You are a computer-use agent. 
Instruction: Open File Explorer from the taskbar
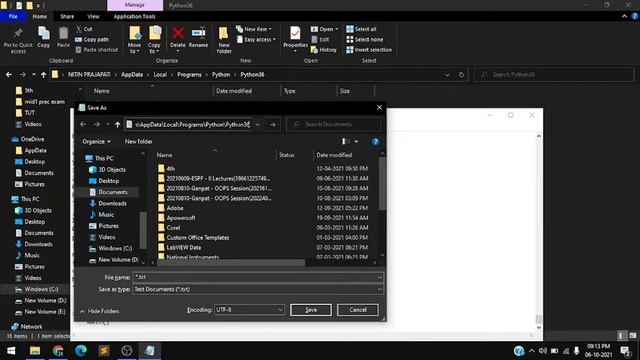pyautogui.click(x=35, y=351)
